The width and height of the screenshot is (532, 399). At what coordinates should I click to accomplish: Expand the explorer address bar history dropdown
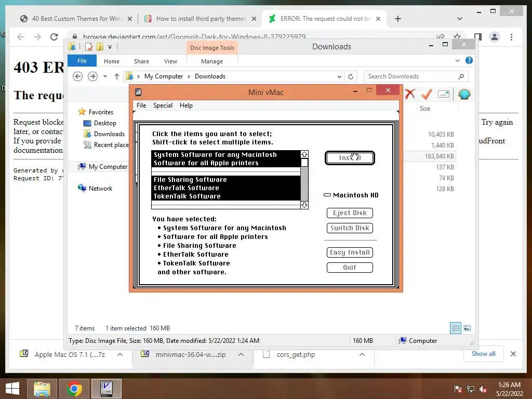[339, 76]
